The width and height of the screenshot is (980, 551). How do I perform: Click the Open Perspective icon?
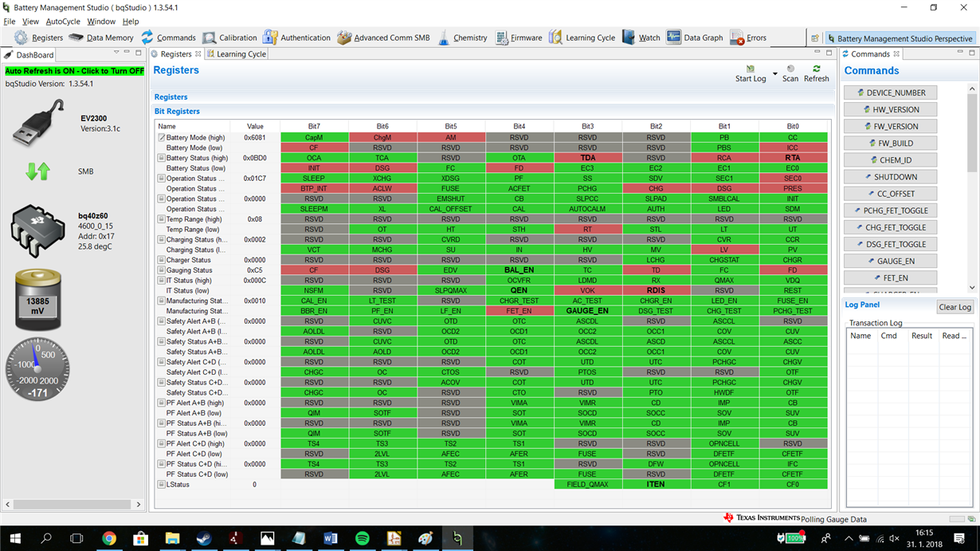point(814,38)
